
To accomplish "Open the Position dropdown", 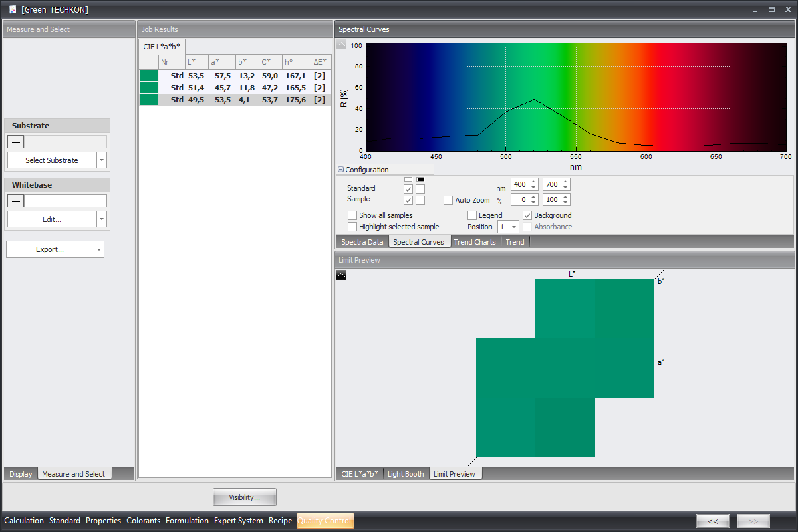I will pos(513,227).
